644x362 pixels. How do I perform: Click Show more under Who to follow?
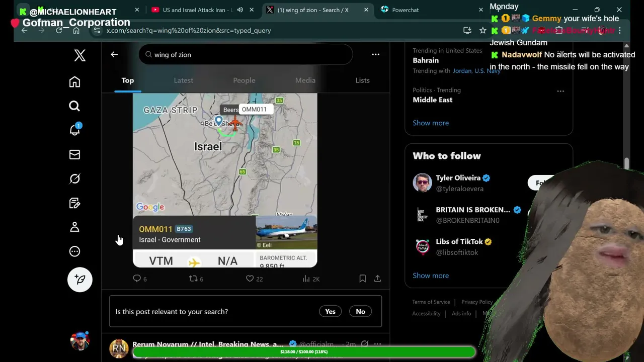(431, 276)
